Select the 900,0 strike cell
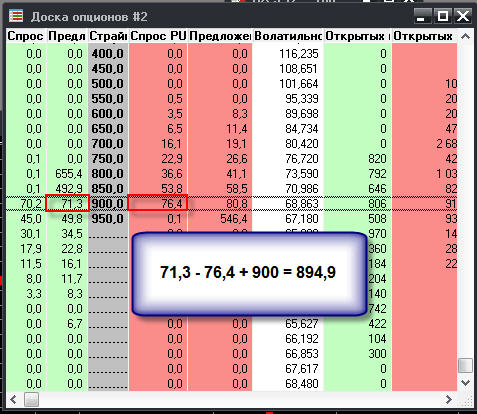Screen dimensions: 477x414 pos(108,204)
